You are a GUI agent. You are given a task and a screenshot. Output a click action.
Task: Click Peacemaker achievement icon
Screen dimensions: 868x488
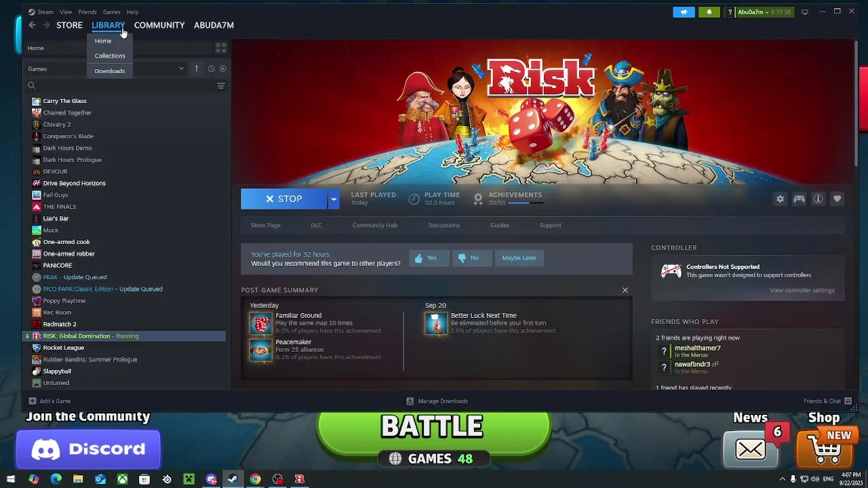(260, 350)
